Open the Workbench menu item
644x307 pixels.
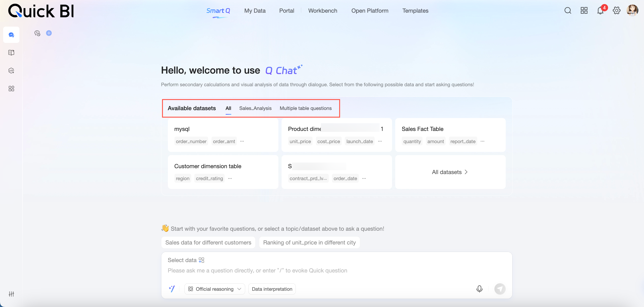tap(322, 11)
